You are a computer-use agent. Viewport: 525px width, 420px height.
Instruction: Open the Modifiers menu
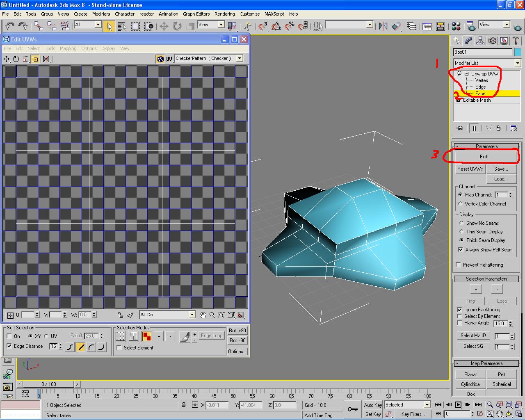[101, 14]
